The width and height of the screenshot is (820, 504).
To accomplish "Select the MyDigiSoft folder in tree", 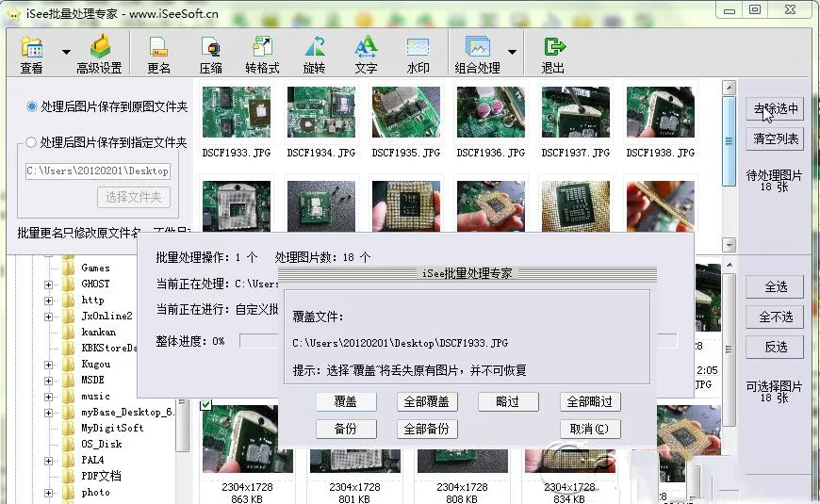I will [x=112, y=429].
